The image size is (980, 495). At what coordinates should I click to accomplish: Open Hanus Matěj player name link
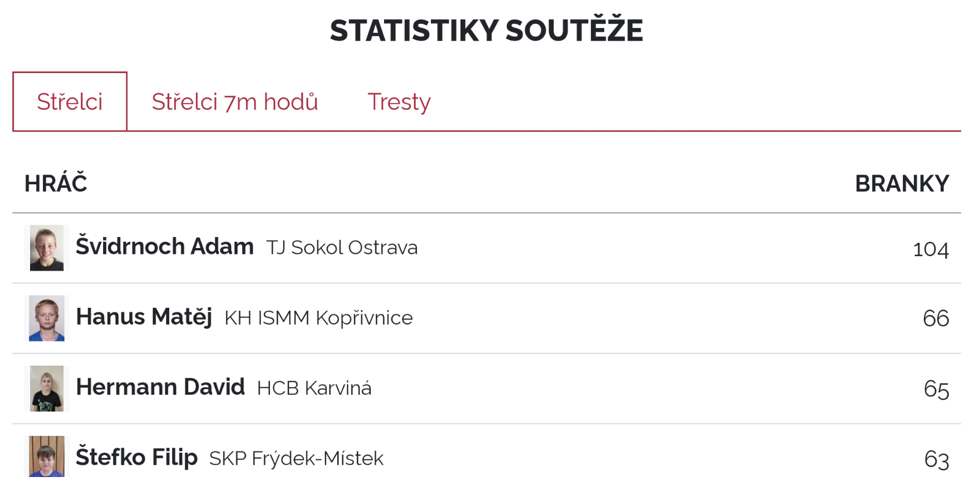(x=144, y=317)
